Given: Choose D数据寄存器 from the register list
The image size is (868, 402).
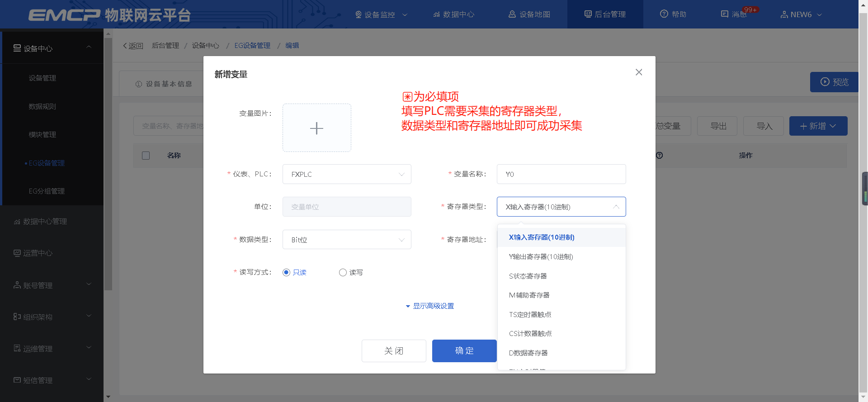Looking at the screenshot, I should (528, 353).
